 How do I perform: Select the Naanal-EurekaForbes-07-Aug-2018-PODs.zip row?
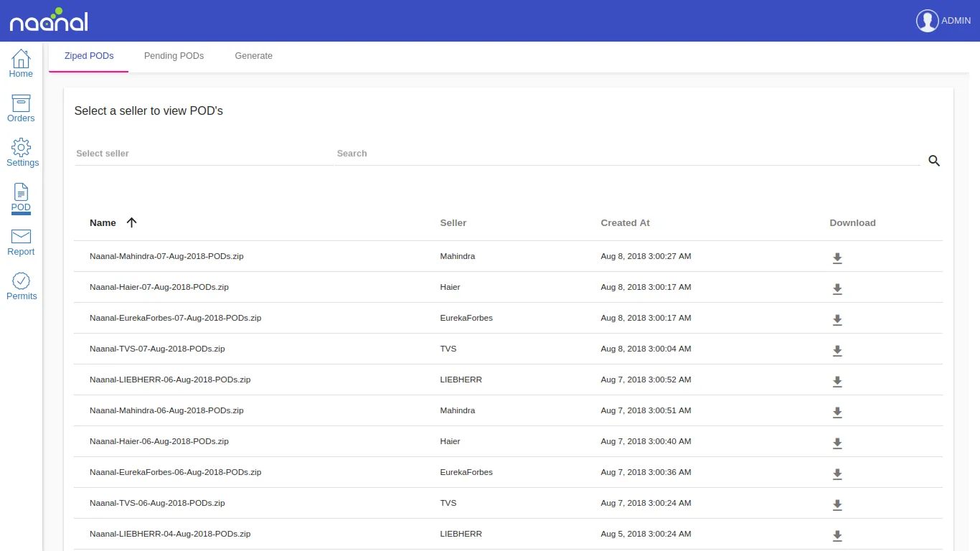pos(287,318)
